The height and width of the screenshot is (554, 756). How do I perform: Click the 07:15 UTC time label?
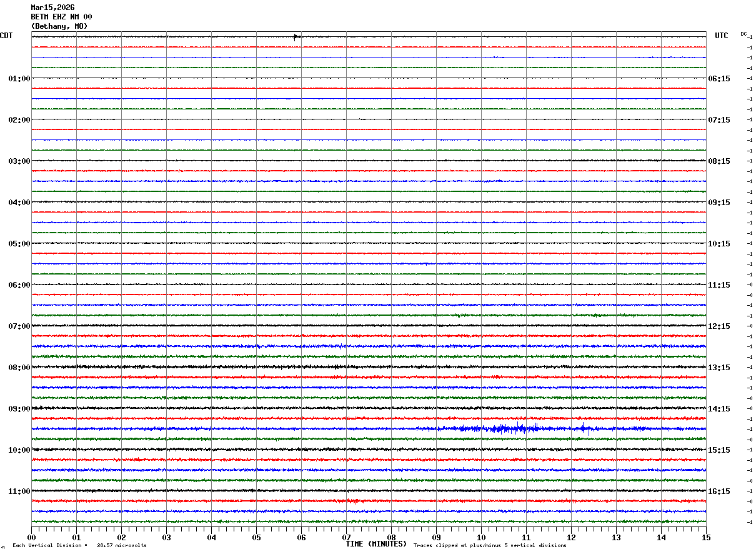[719, 119]
